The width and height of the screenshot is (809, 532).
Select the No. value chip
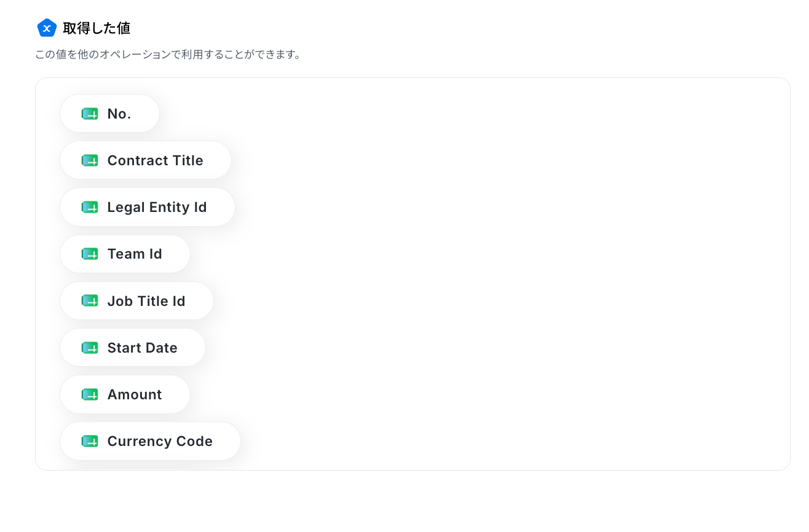[109, 114]
